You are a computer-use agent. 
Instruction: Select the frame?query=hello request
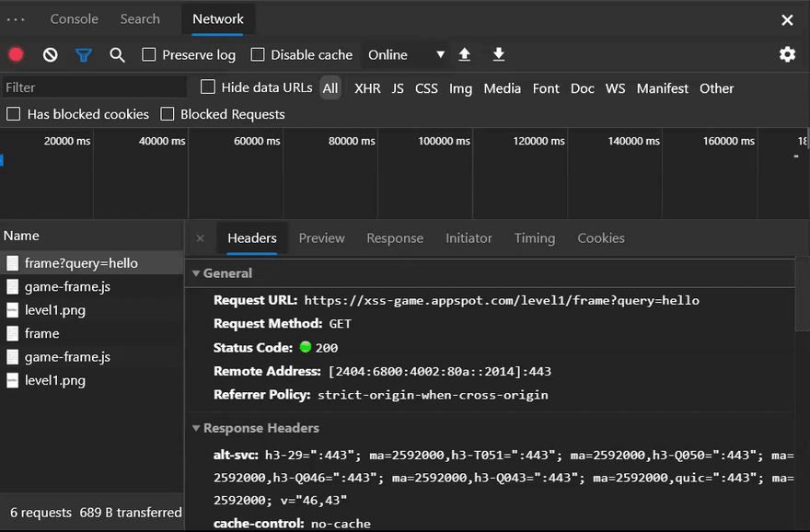pos(92,263)
